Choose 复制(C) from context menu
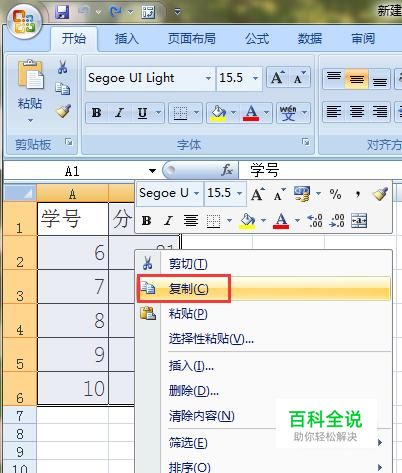Screen dimensions: 402x473 tap(264, 289)
